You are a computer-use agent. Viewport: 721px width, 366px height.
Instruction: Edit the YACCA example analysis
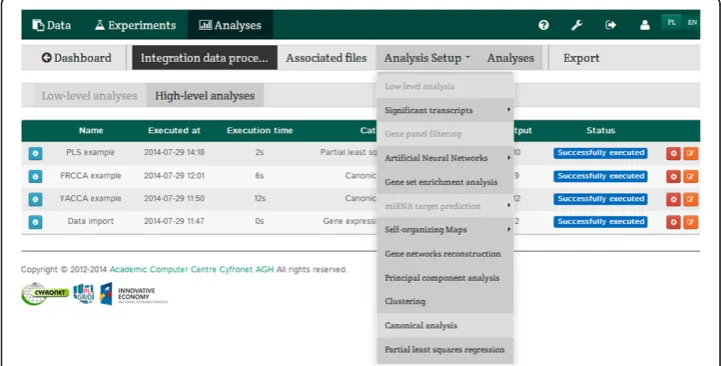coord(690,199)
